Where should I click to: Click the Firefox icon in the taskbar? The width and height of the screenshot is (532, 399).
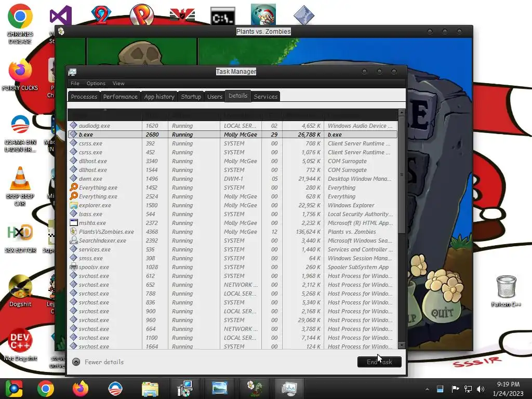(81, 389)
